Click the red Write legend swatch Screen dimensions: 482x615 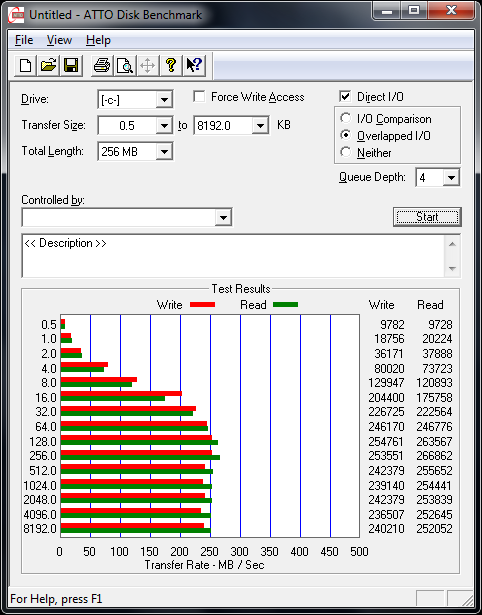[x=202, y=304]
